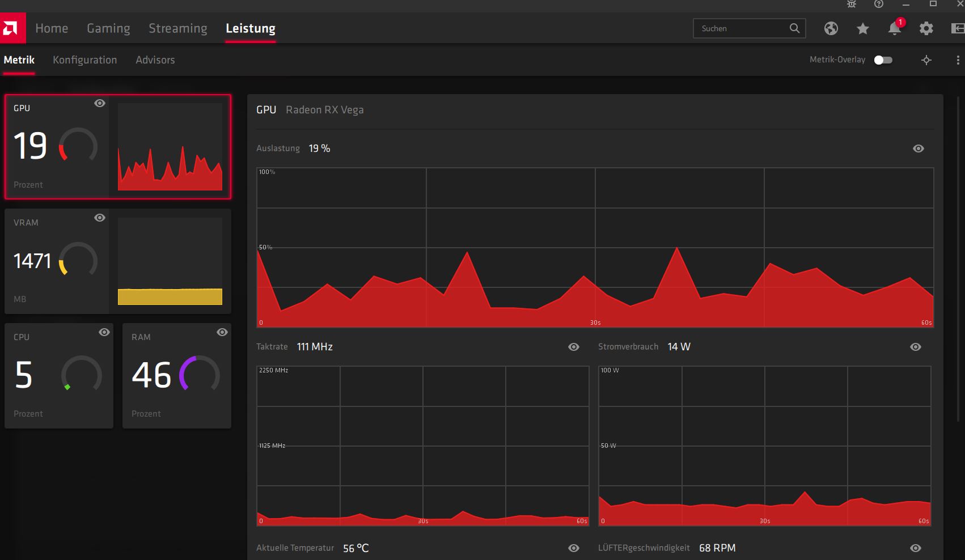
Task: Click the Radeon RX Vega label
Action: pyautogui.click(x=325, y=110)
